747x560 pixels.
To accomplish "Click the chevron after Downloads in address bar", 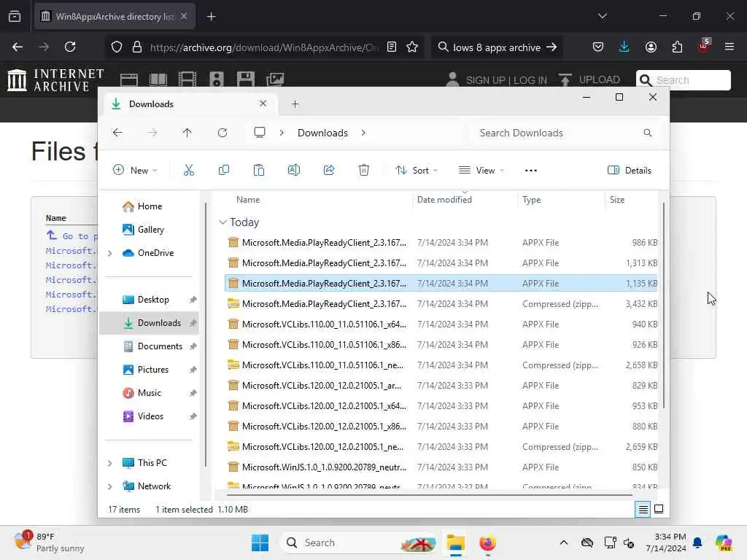I will (x=363, y=133).
